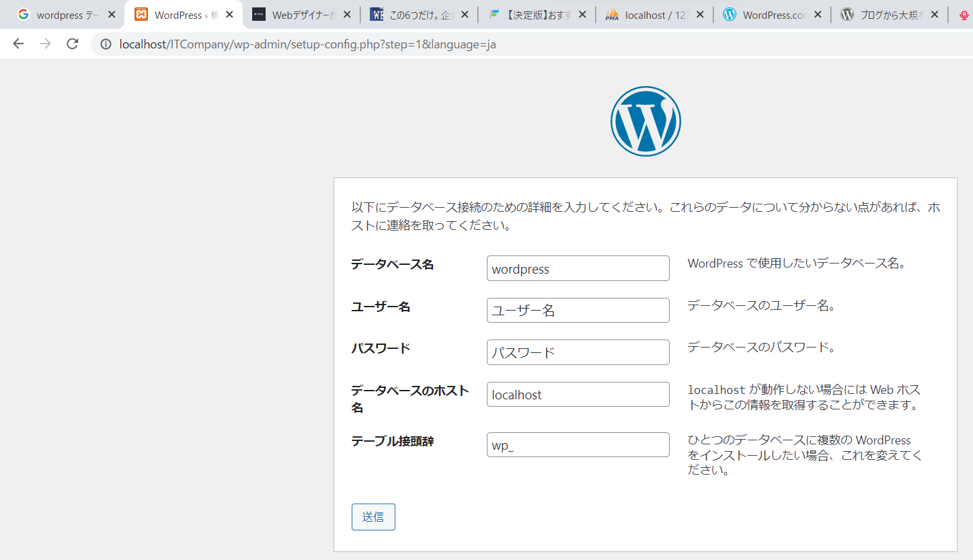Click the テーブル接頭辞 field containing wp_

pos(578,445)
